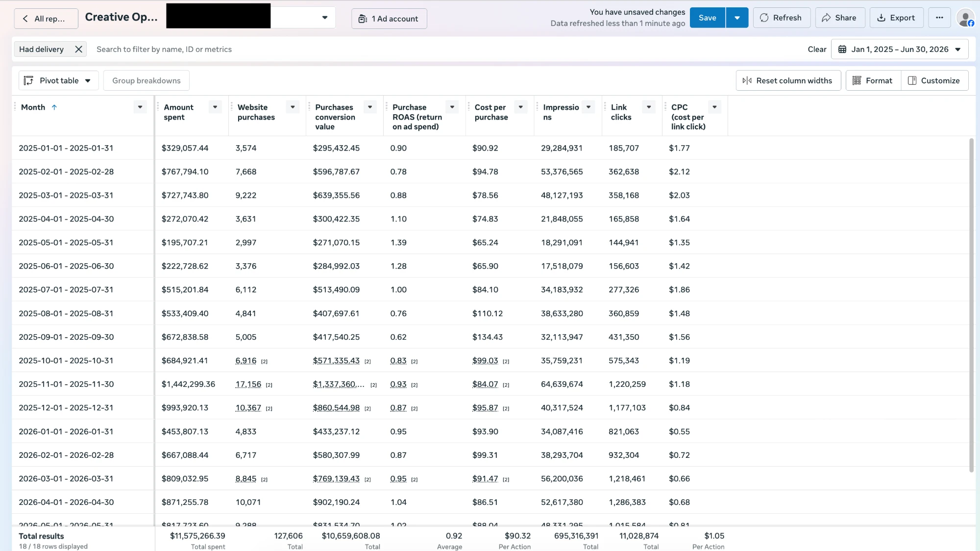
Task: Reset column widths
Action: pyautogui.click(x=788, y=80)
